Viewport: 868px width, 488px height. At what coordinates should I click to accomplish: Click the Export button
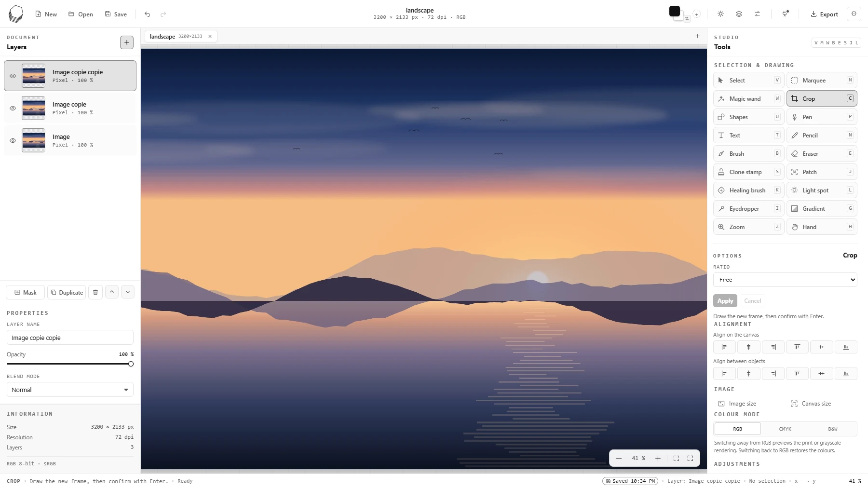pyautogui.click(x=824, y=14)
